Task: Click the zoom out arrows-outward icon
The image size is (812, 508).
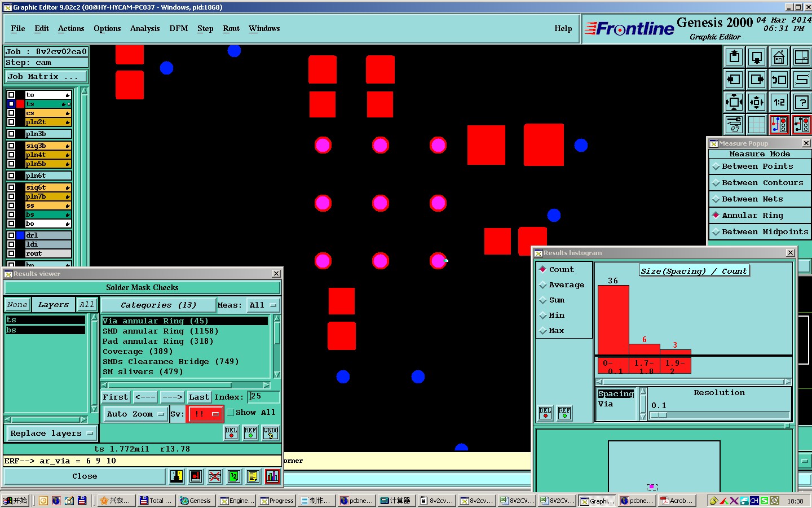Action: tap(757, 102)
